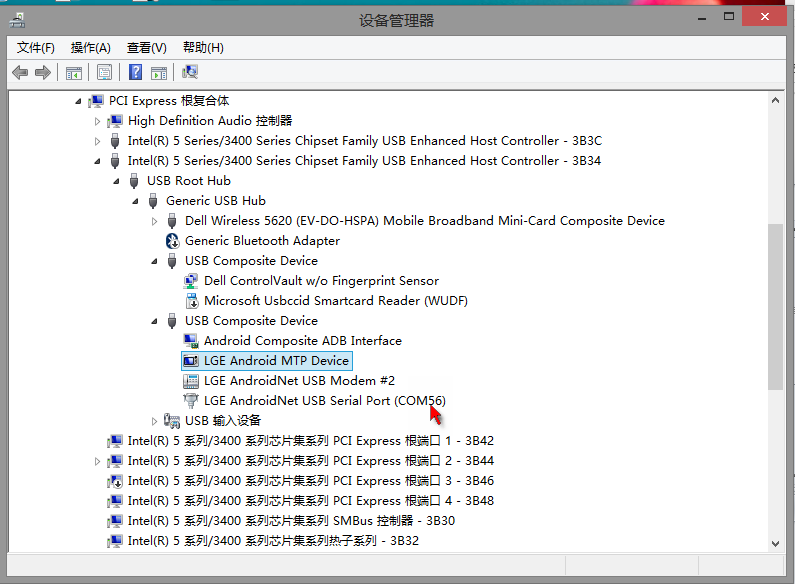Click the LGE AndroidNet USB Modem #2 icon
Screen dimensions: 795x584
pos(191,381)
